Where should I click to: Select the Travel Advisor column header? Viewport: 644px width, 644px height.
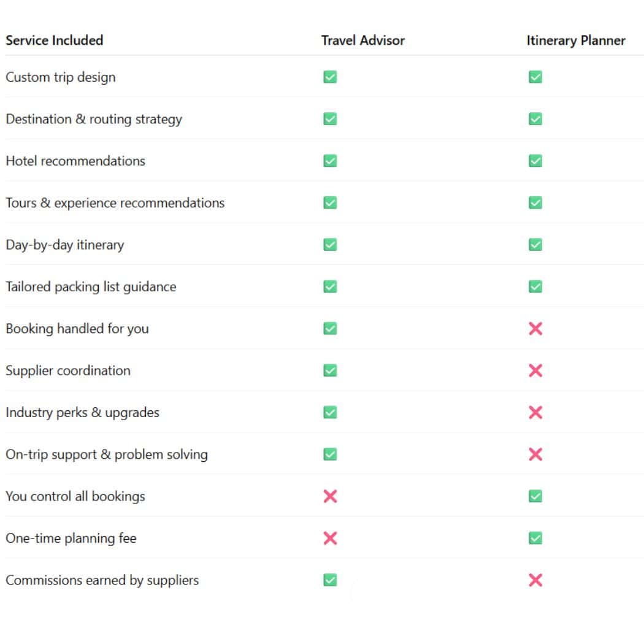[x=363, y=40]
